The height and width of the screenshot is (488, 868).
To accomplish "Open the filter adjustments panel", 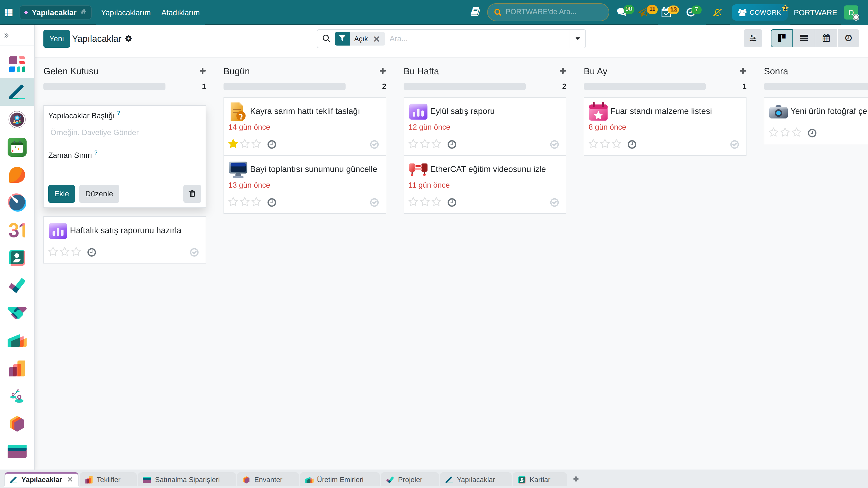I will [753, 38].
